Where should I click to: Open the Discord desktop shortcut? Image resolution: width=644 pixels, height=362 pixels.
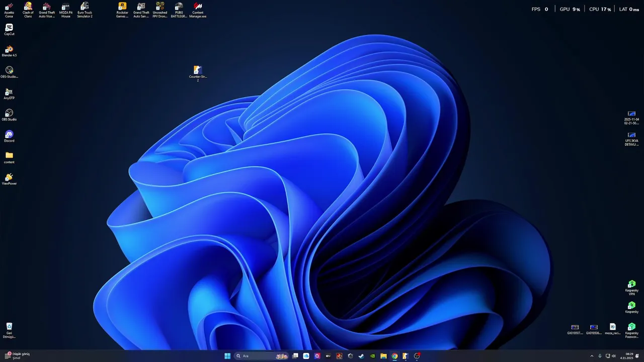[x=9, y=136]
